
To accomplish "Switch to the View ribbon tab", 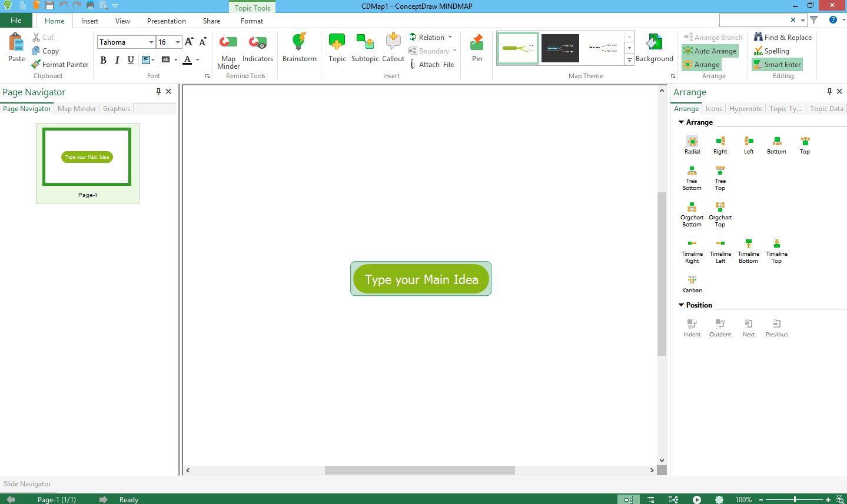I will pos(122,21).
